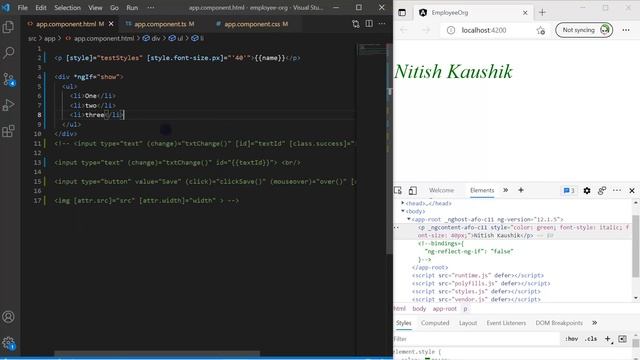Switch to the Welcome tab in DevTools
This screenshot has width=640, height=360.
click(x=441, y=190)
